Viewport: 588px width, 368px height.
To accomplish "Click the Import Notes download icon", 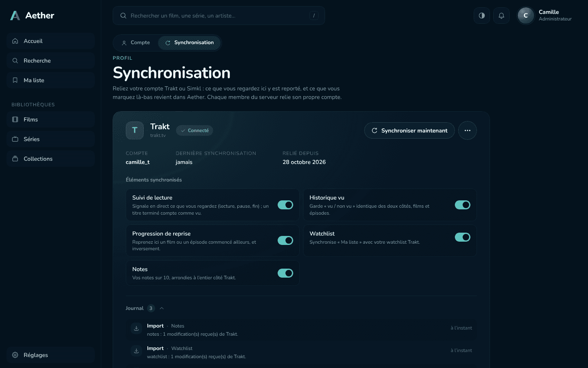I will tap(136, 328).
